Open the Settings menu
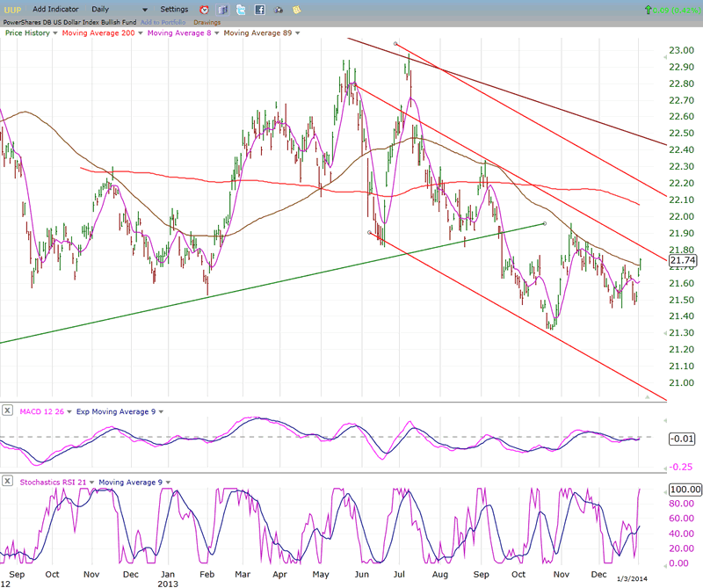Viewport: 703px width, 588px height. [174, 9]
